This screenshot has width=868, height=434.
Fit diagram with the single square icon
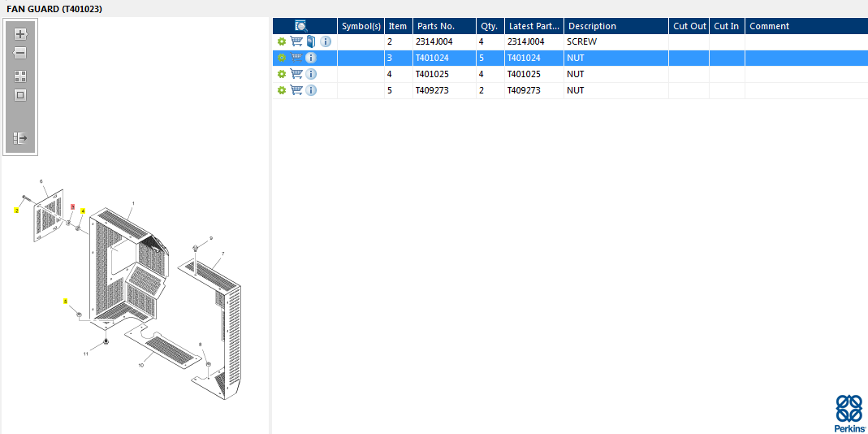(x=20, y=95)
